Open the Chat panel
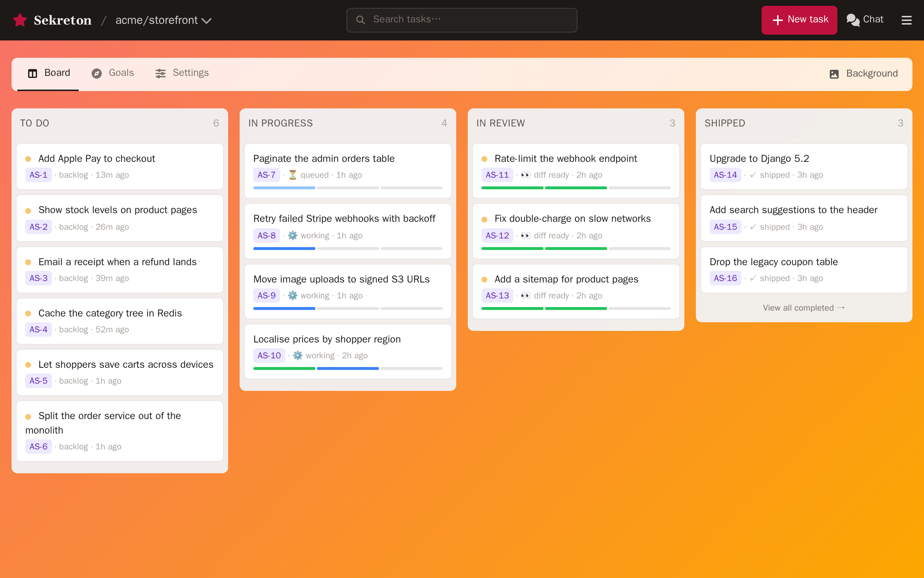Screen dimensions: 924x578 [864, 20]
